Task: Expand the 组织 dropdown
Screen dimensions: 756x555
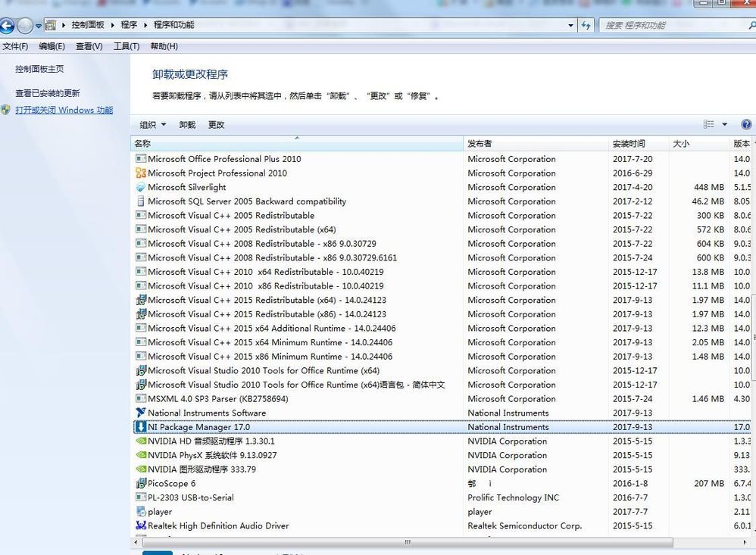Action: [153, 125]
